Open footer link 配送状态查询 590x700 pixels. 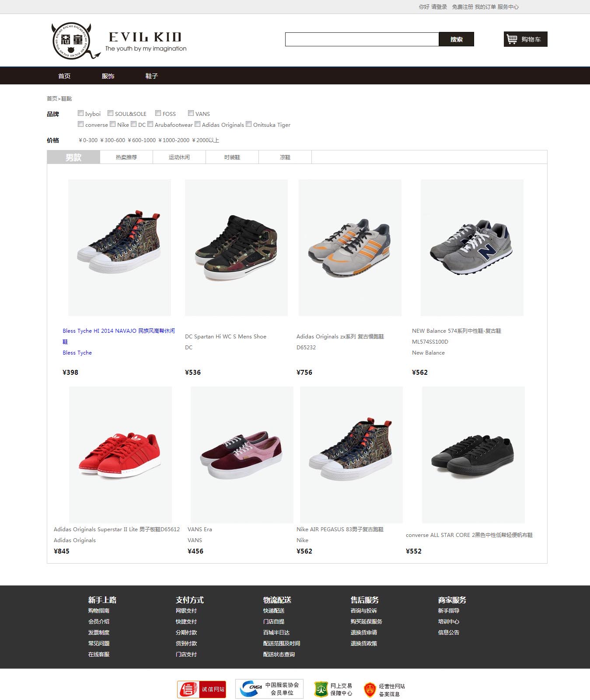[279, 655]
